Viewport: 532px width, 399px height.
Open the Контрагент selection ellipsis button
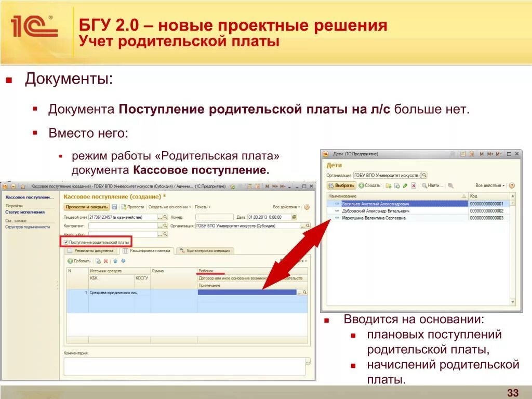click(x=160, y=225)
